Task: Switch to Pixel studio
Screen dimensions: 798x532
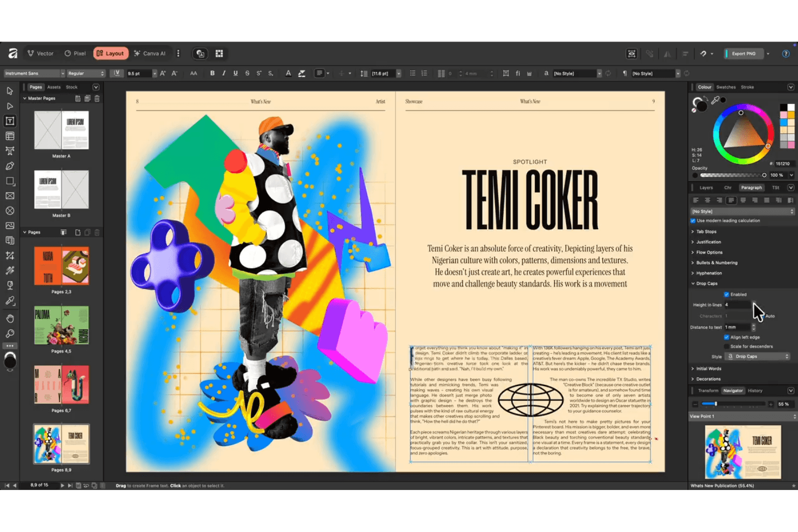Action: (x=75, y=53)
